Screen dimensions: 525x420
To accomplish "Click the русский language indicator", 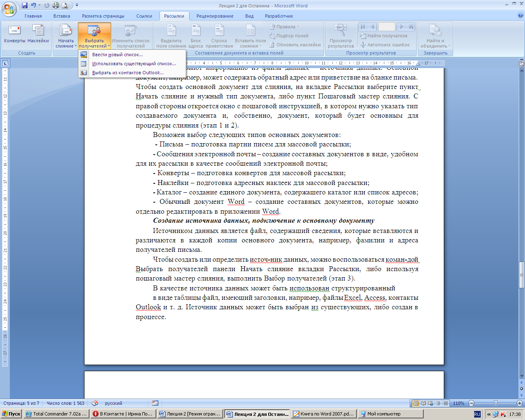I will point(114,403).
